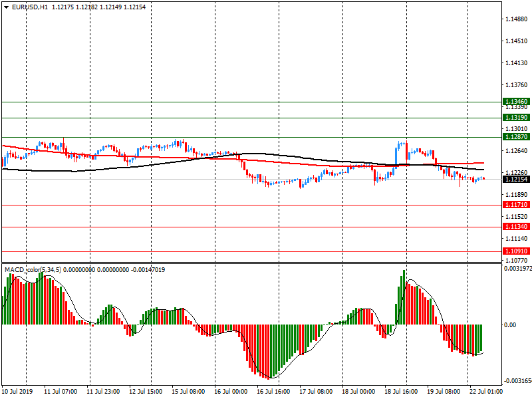Select the 1.13190 green level price label
Image resolution: width=532 pixels, height=399 pixels.
516,118
